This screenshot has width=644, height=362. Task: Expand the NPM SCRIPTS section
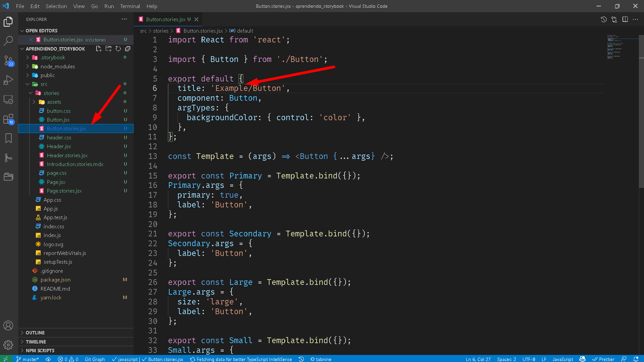[40, 351]
